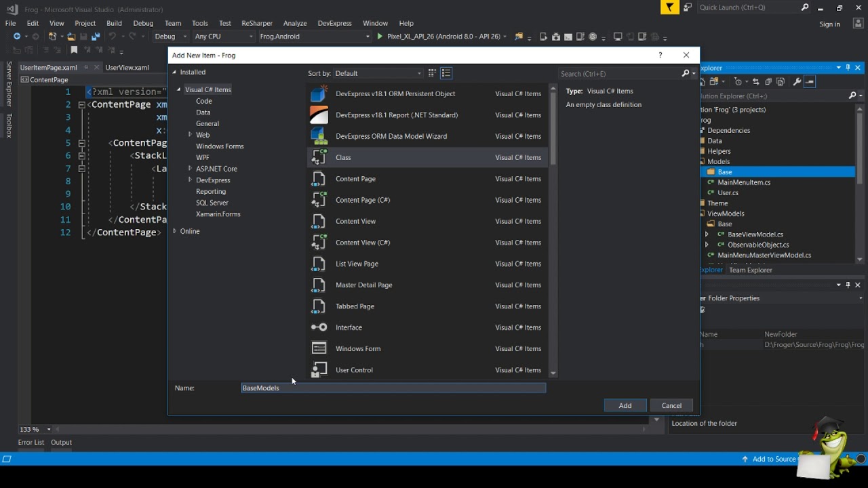Pick the Tabbed Page template icon
This screenshot has width=868, height=488.
[x=319, y=306]
